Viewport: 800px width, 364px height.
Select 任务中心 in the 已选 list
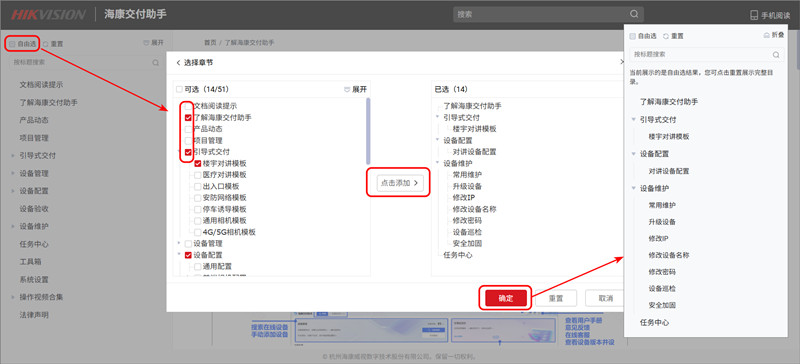[x=458, y=255]
